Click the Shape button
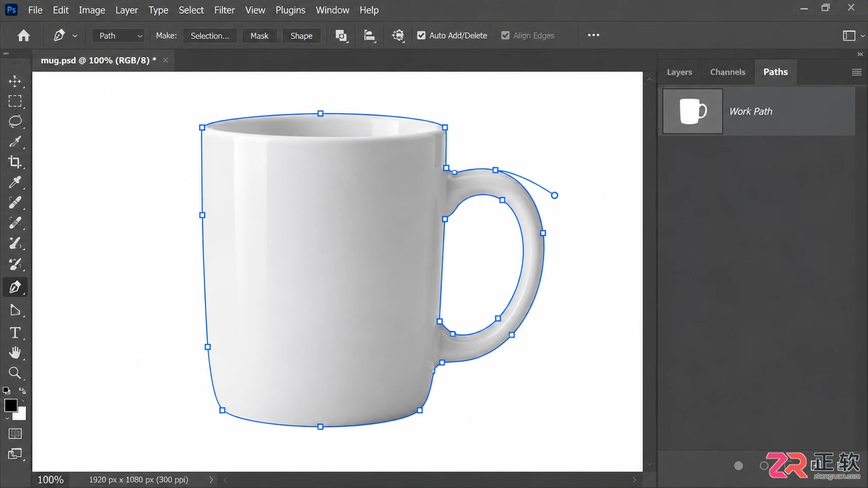 301,36
